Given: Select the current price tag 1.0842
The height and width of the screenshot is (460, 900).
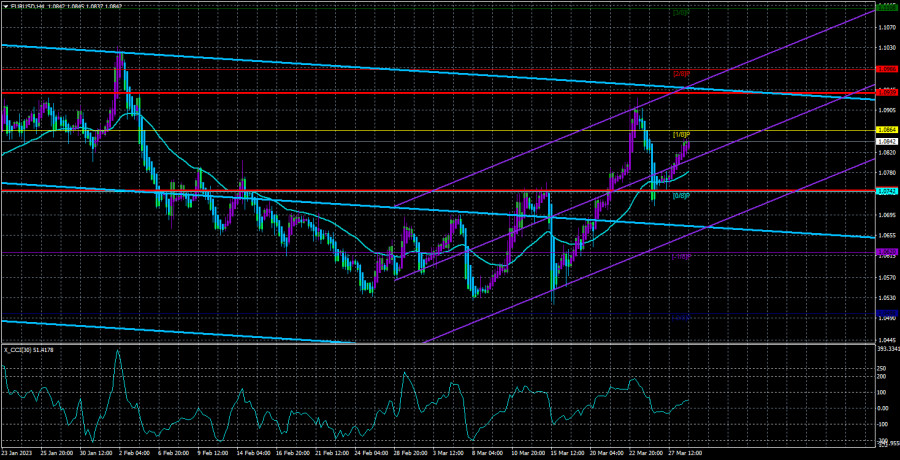Looking at the screenshot, I should click(x=887, y=141).
